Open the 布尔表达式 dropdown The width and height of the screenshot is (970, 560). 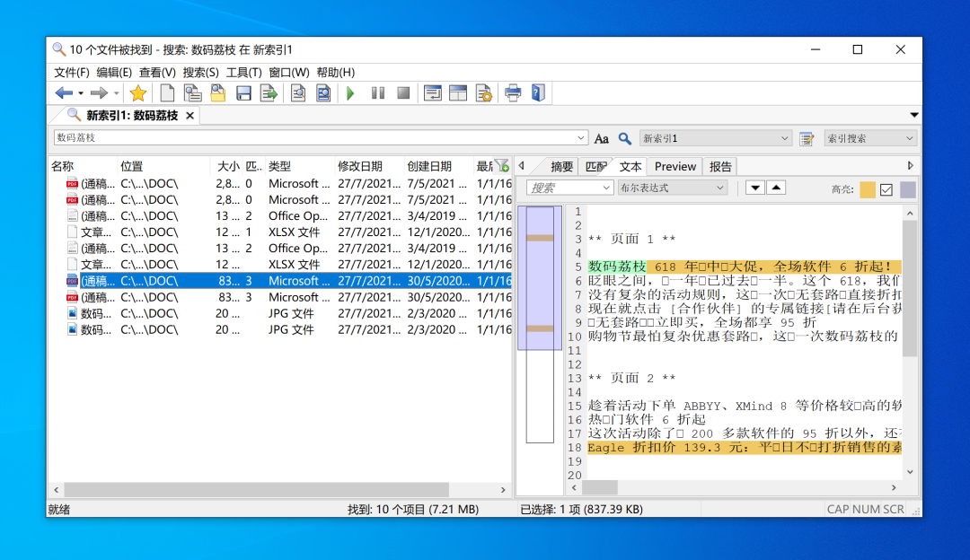[x=673, y=188]
